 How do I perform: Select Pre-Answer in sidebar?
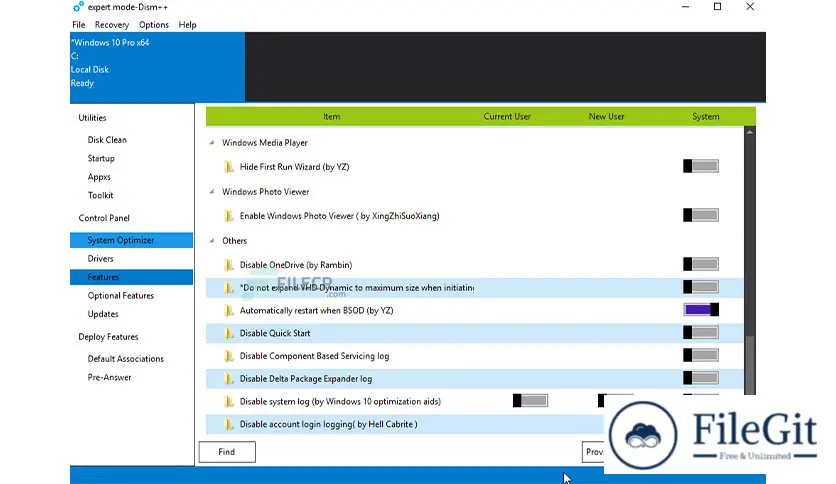coord(109,377)
